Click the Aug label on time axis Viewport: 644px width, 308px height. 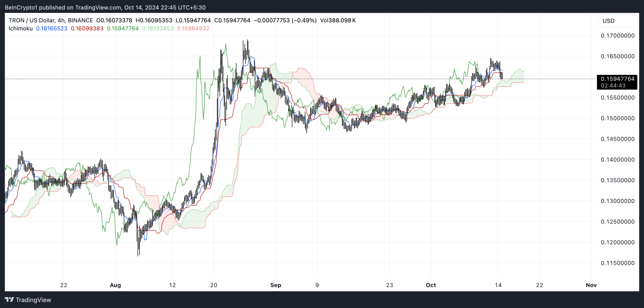115,285
